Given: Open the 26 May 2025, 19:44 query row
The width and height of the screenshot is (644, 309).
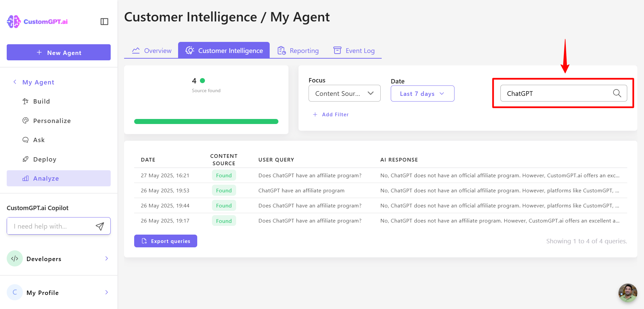Looking at the screenshot, I should [381, 205].
